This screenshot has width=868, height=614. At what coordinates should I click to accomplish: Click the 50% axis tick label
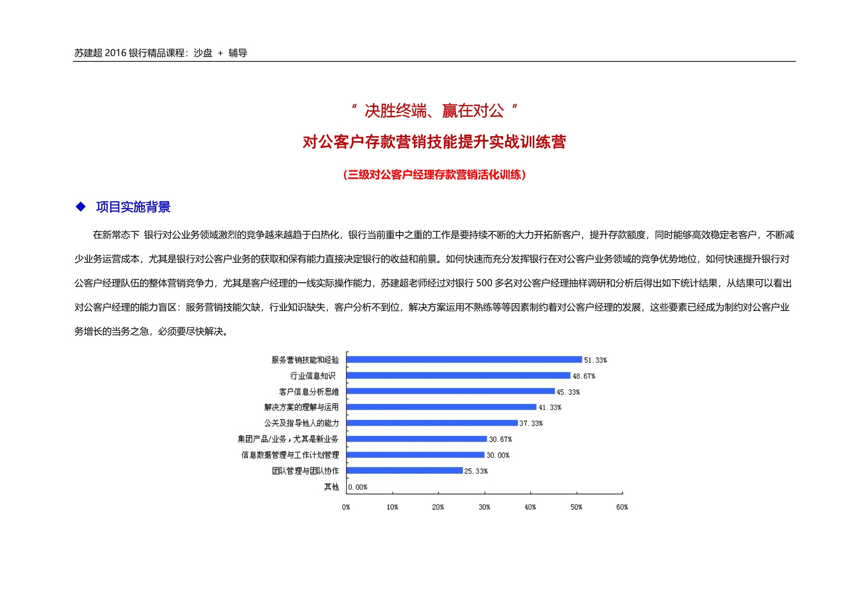point(576,507)
